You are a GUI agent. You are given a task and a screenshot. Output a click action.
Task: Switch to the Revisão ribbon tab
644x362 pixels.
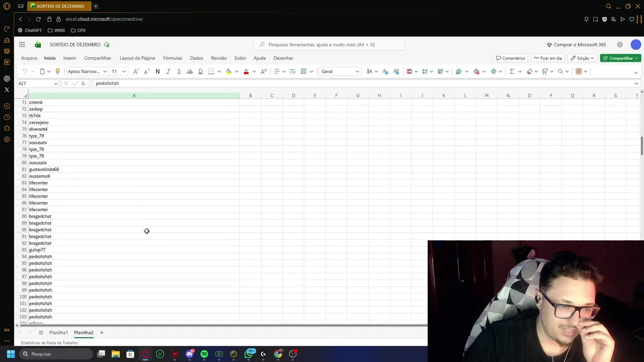click(219, 58)
